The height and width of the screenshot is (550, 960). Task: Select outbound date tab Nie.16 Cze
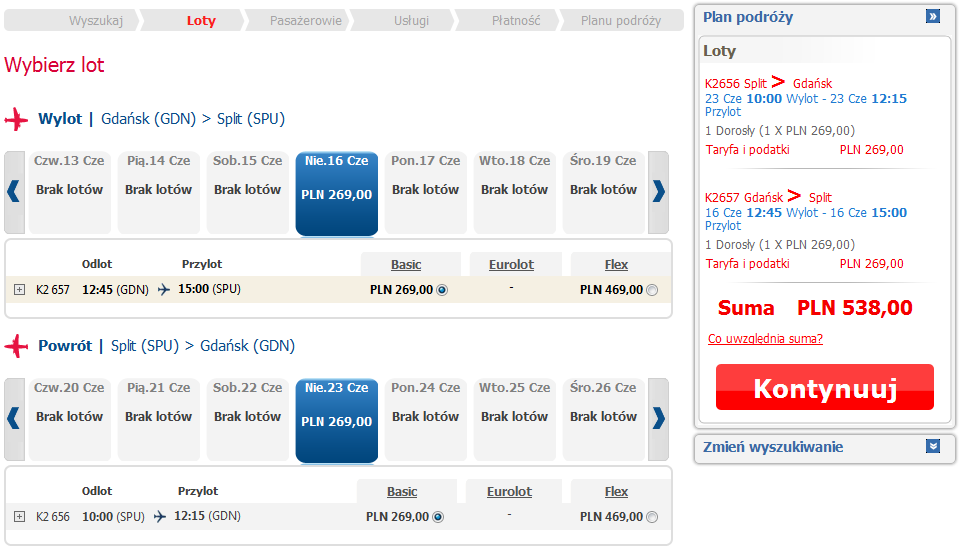point(336,193)
